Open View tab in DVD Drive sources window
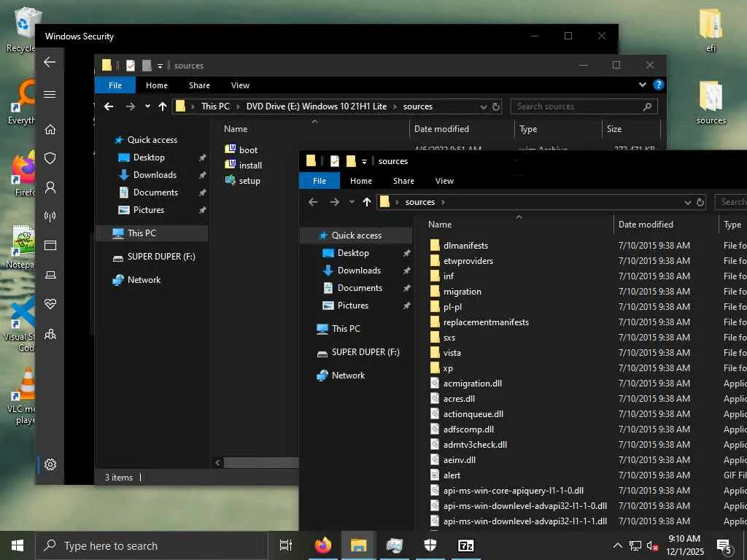 240,85
